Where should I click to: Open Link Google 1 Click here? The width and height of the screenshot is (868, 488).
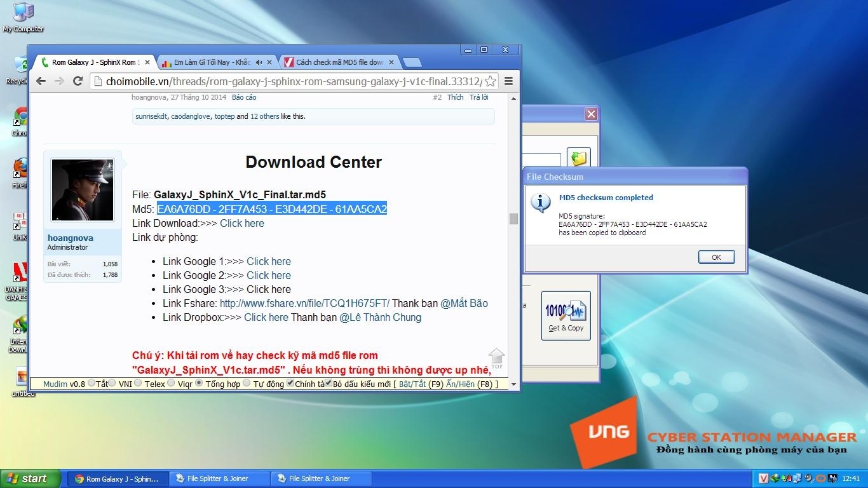269,261
